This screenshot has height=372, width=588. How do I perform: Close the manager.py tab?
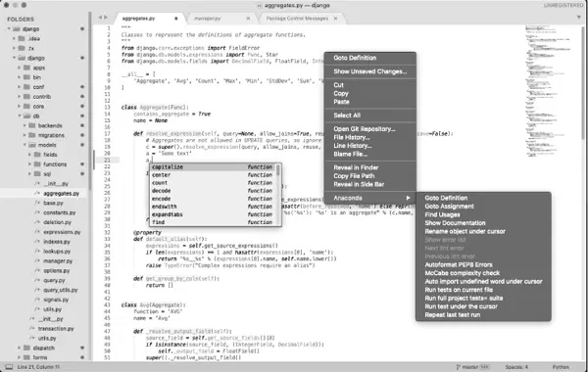tap(248, 19)
